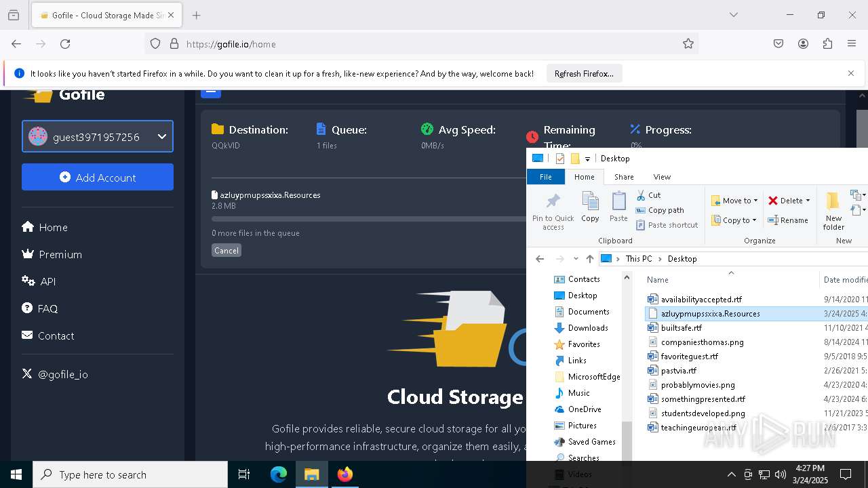
Task: Expand the Copy to dropdown
Action: click(x=734, y=220)
